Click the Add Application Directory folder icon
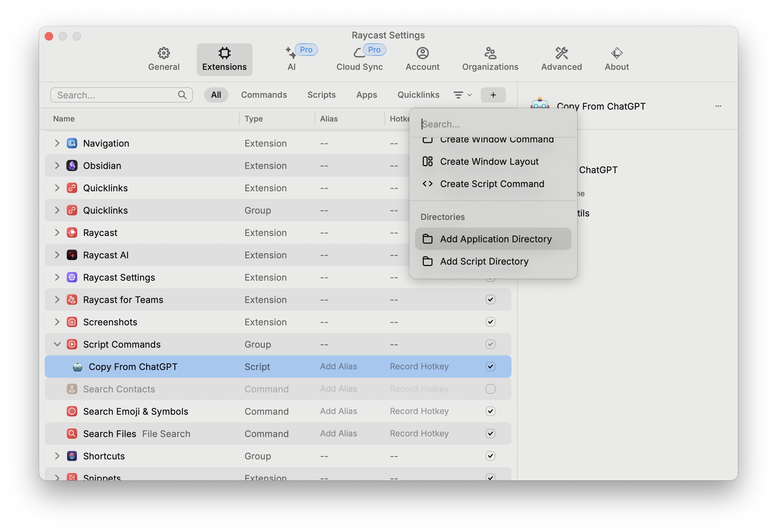 (x=428, y=239)
